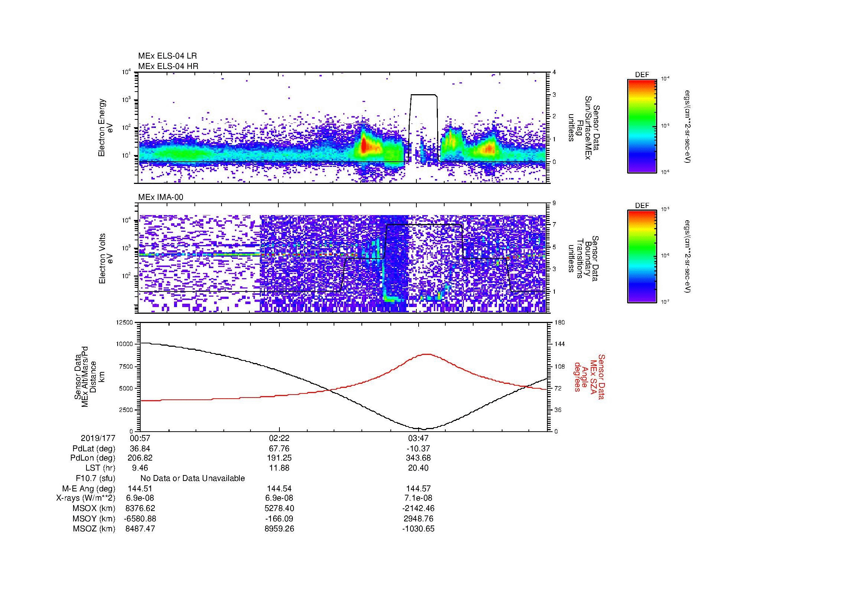Click the MEx ELS-04 LR panel title

tap(167, 56)
